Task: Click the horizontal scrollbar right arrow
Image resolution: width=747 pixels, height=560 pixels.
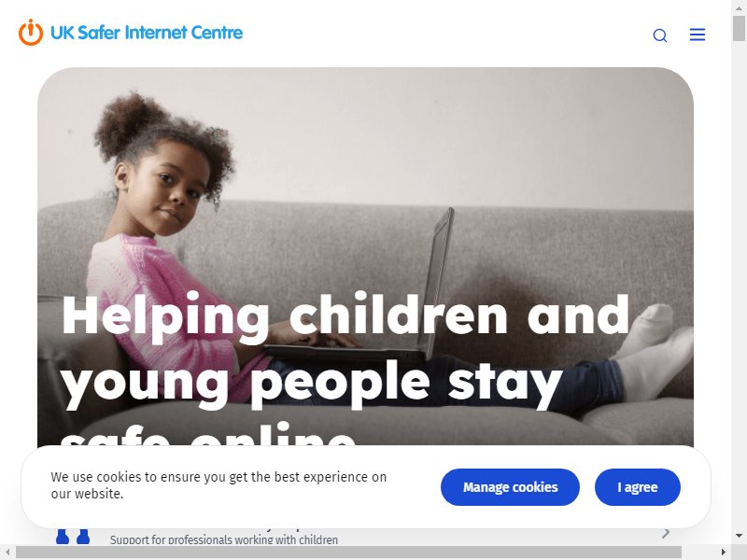Action: pos(724,553)
